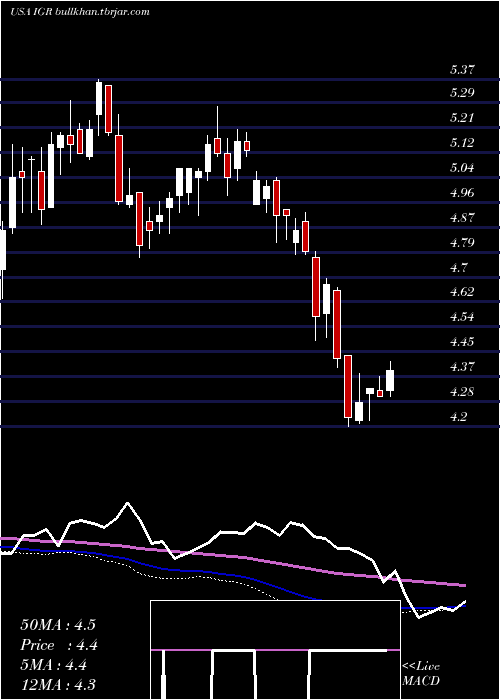Click the 4.28 price axis label
This screenshot has width=500, height=700.
click(462, 392)
